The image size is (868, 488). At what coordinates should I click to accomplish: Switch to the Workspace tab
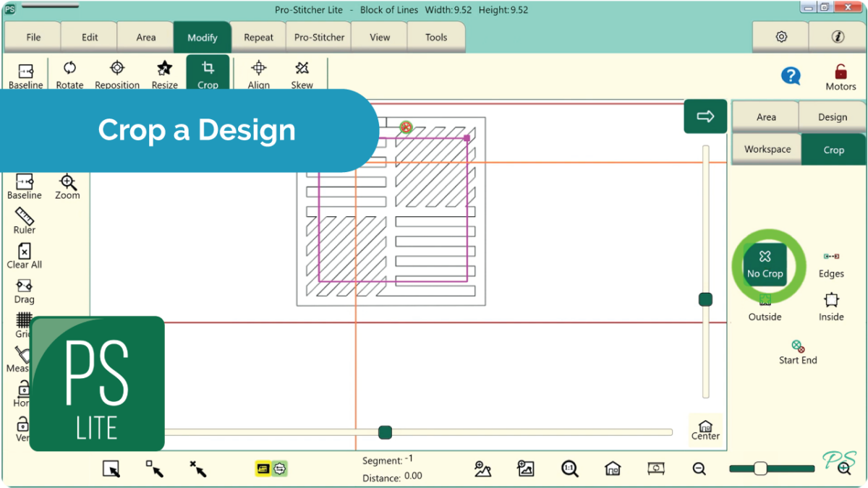click(x=767, y=149)
